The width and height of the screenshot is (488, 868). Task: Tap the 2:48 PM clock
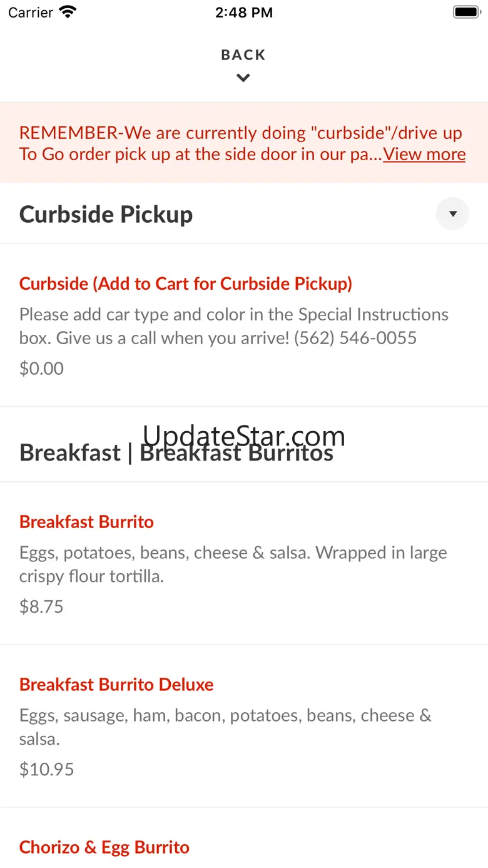point(244,13)
